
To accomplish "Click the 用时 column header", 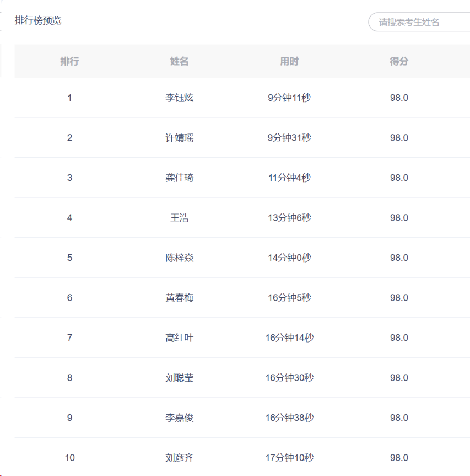I will 289,61.
